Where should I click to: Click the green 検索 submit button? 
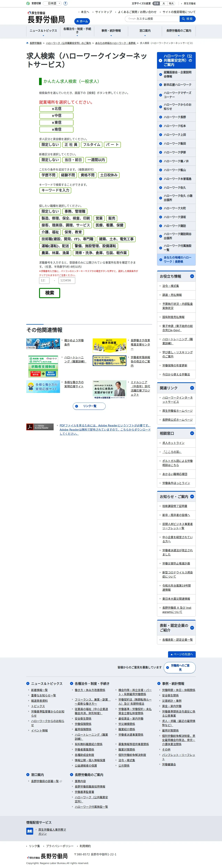click(49, 293)
